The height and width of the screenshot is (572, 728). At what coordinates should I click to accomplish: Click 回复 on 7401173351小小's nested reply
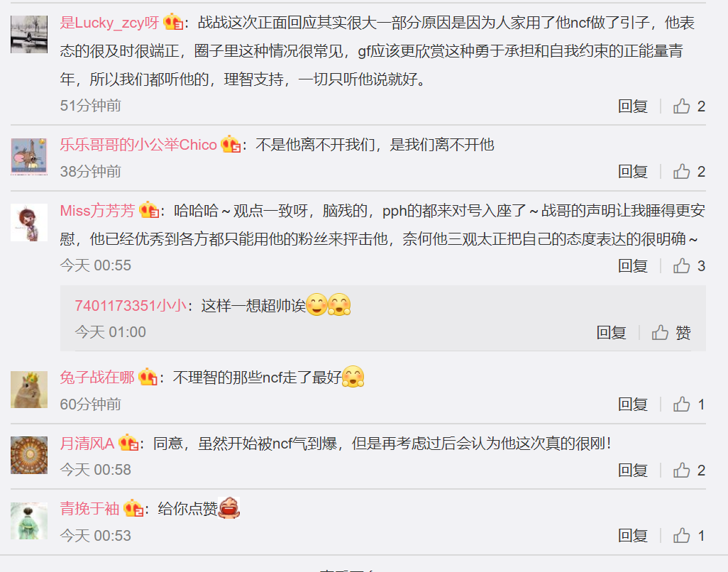pos(611,332)
